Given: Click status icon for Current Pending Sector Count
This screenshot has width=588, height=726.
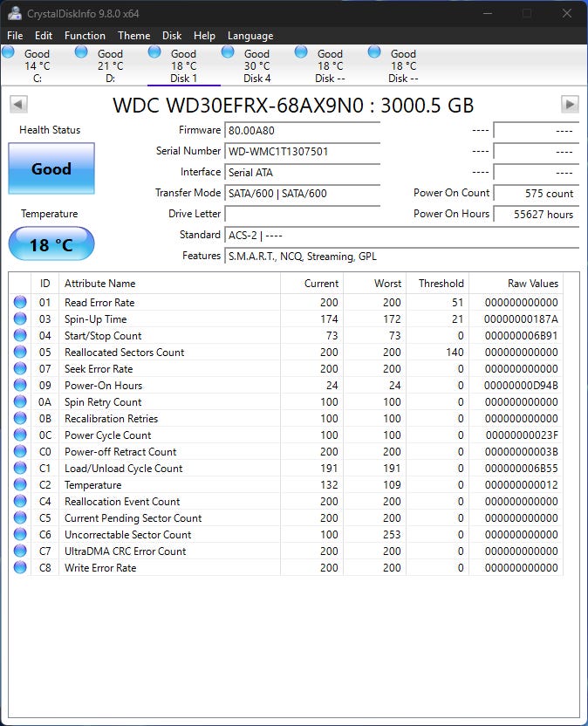Looking at the screenshot, I should [x=20, y=517].
